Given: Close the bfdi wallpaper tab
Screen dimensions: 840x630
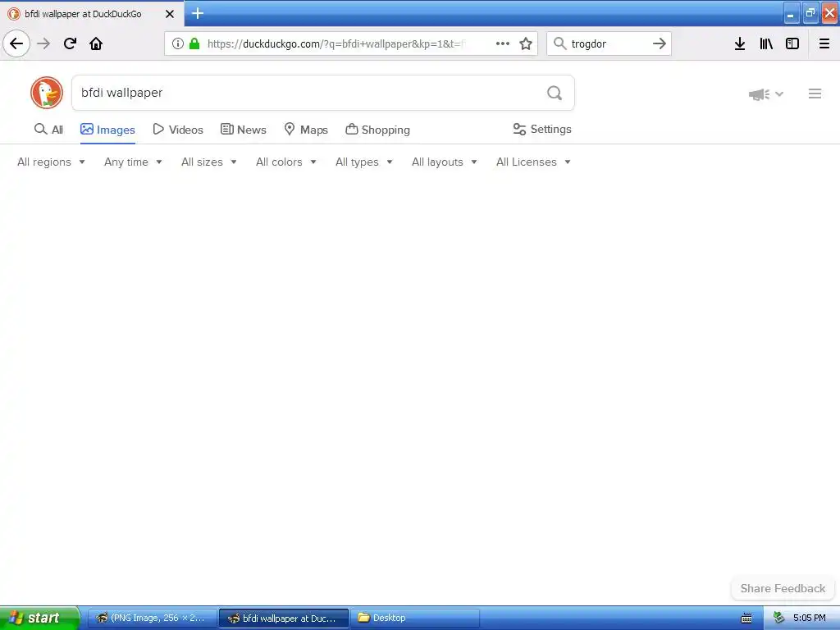Looking at the screenshot, I should point(170,14).
